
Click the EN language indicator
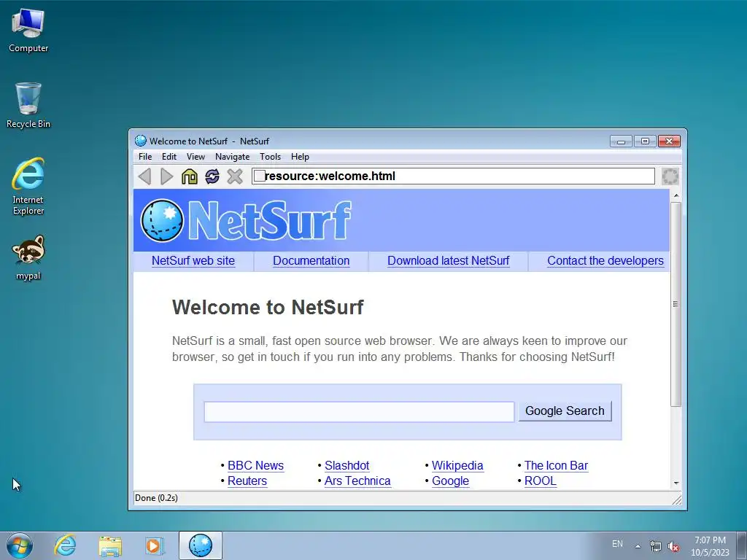[617, 544]
